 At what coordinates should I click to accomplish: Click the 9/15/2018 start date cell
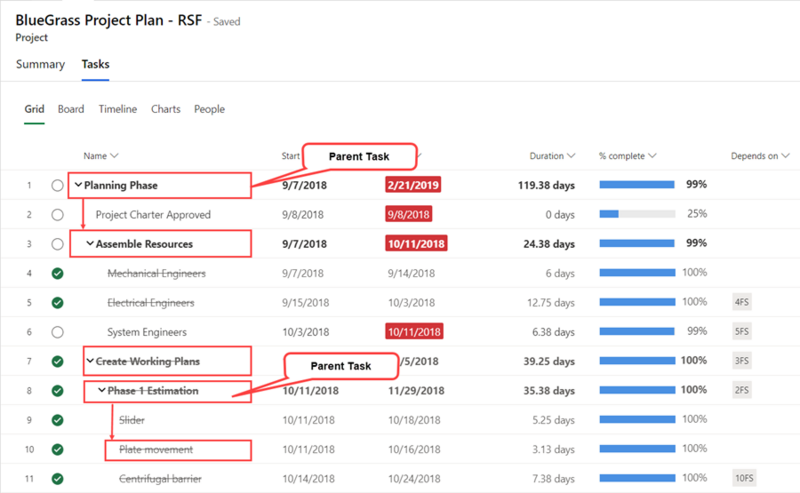(306, 303)
